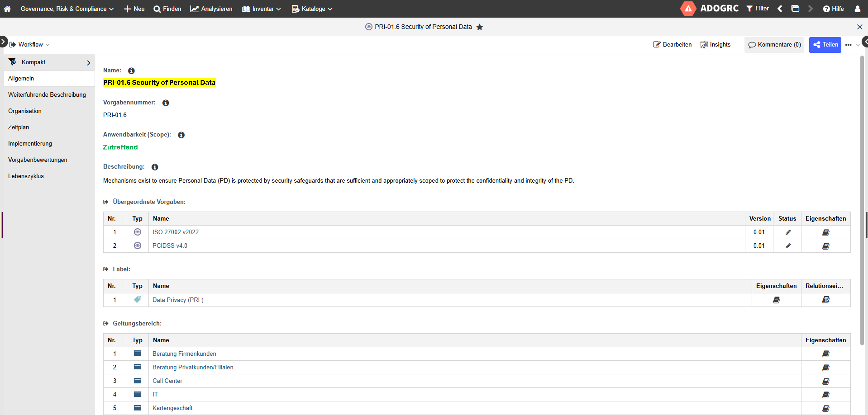Click the vertical page scrollbar
The height and width of the screenshot is (415, 868).
pos(862,201)
